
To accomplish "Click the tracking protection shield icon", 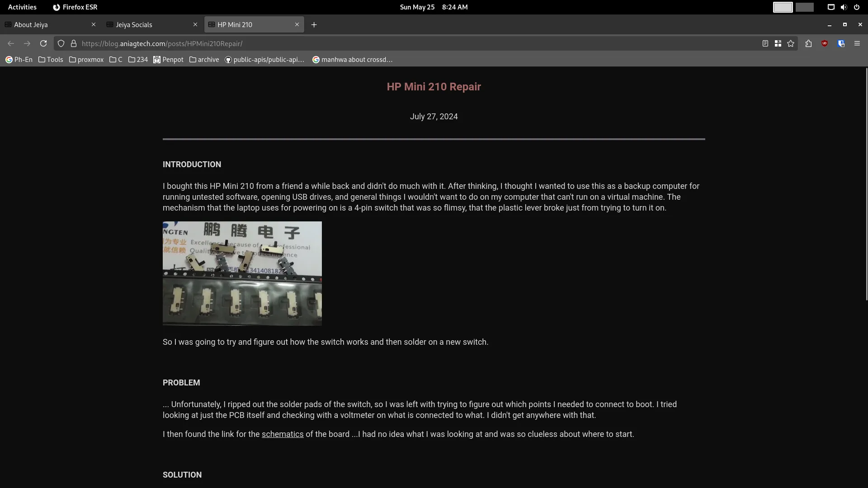I will (x=61, y=43).
